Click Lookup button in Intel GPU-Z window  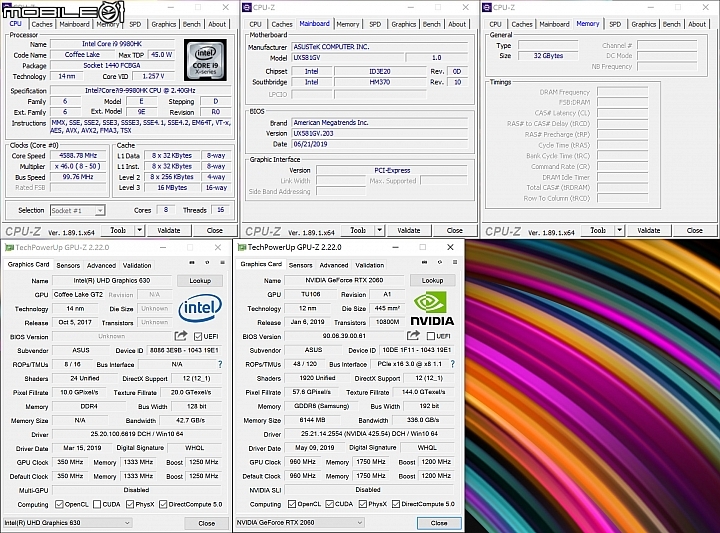[200, 281]
